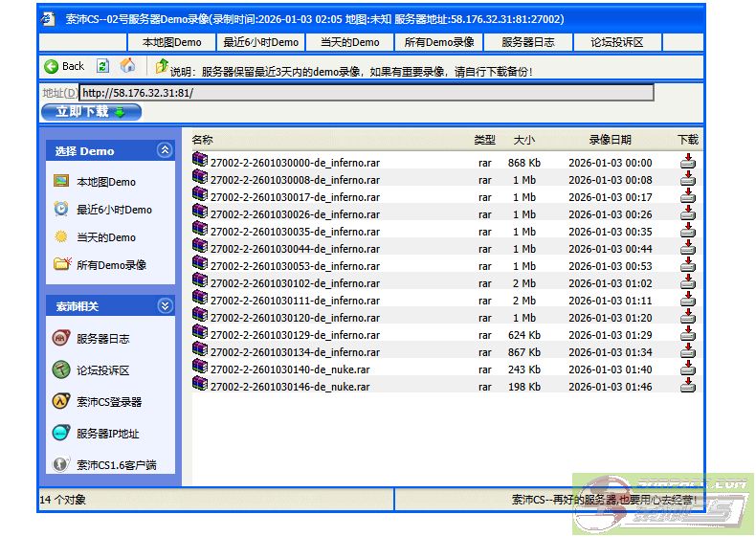This screenshot has width=756, height=537.
Task: Open the 所有Demo录像 top tab
Action: [439, 42]
